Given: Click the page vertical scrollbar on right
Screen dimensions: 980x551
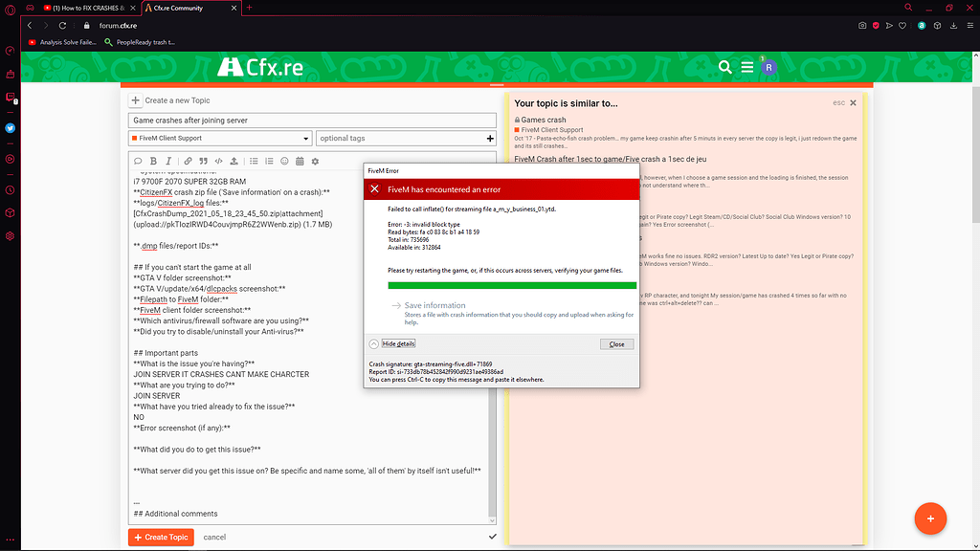Looking at the screenshot, I should [x=975, y=154].
